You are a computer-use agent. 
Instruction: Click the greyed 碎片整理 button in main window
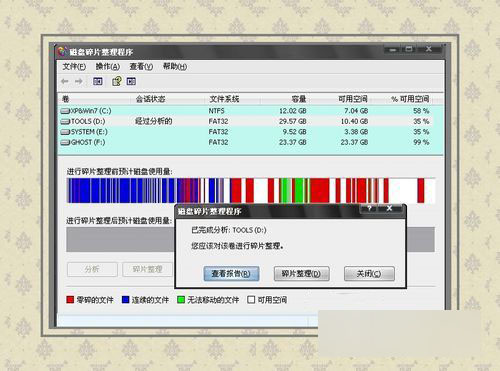tap(147, 269)
